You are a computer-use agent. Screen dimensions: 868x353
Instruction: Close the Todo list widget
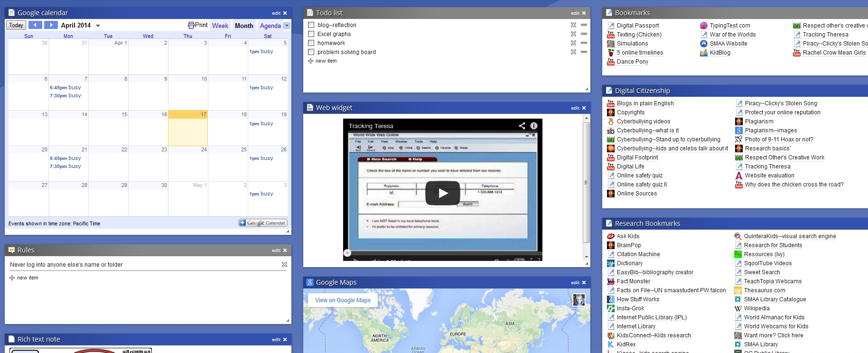pyautogui.click(x=584, y=13)
